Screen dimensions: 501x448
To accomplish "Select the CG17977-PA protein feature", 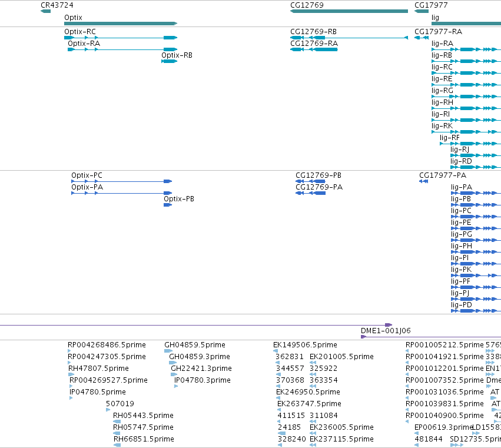I will click(424, 181).
